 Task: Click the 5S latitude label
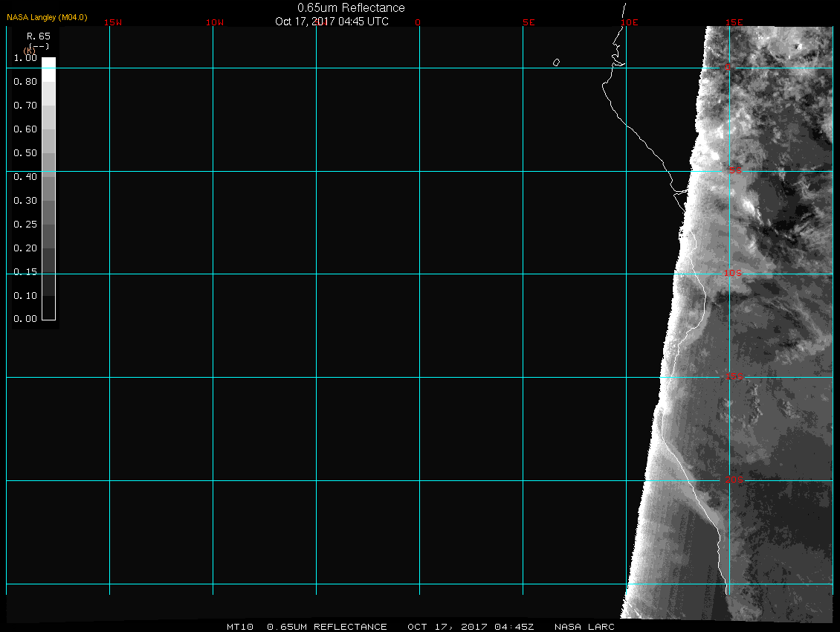(x=734, y=171)
